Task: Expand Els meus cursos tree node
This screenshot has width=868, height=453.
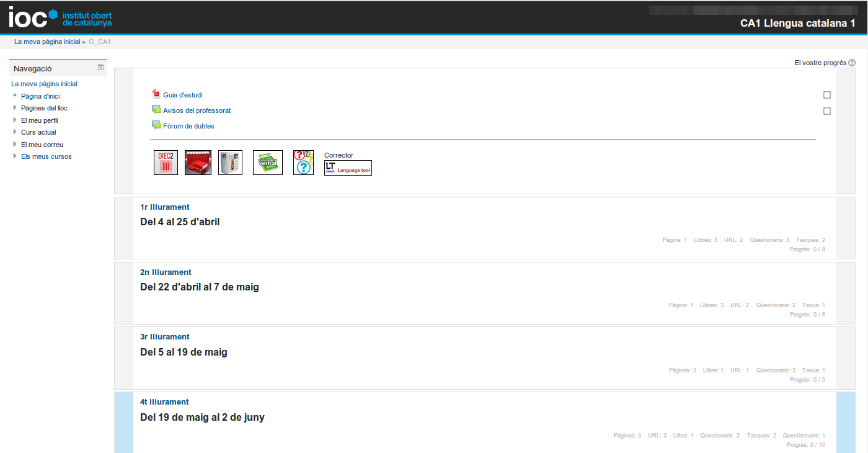Action: (x=15, y=156)
